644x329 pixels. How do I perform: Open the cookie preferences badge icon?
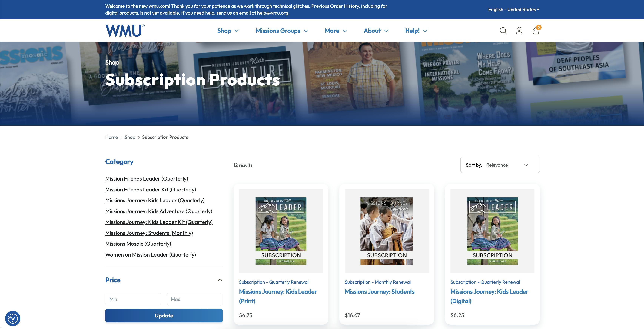(12, 318)
